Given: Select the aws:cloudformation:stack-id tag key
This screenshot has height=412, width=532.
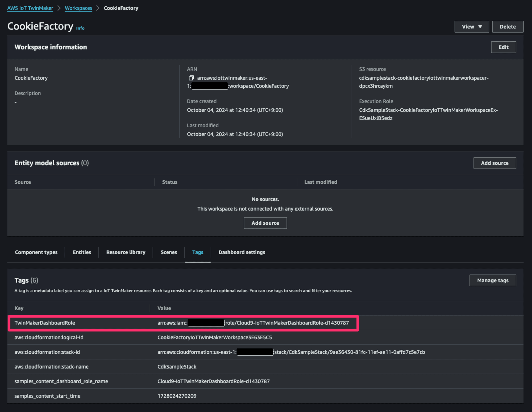Looking at the screenshot, I should [x=47, y=352].
